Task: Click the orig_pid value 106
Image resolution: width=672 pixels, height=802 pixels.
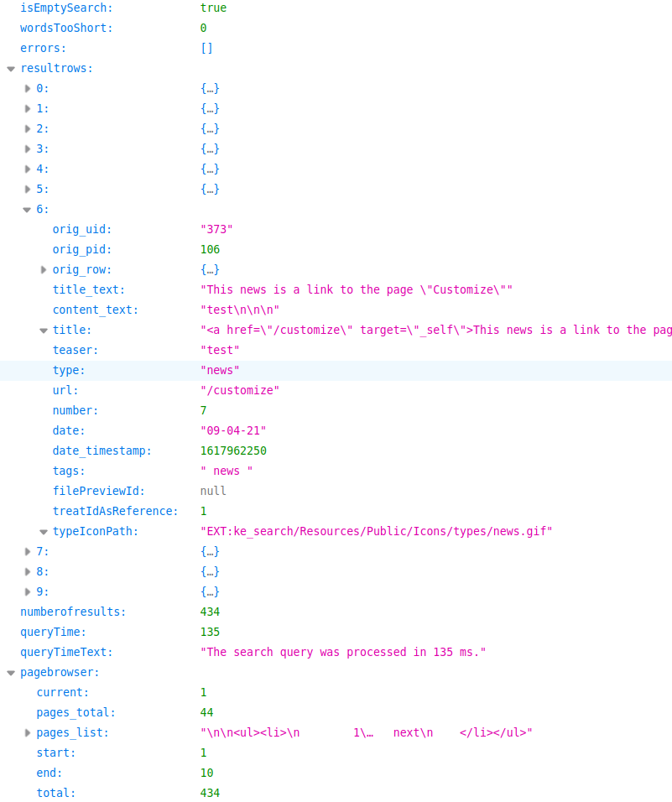Action: 211,250
